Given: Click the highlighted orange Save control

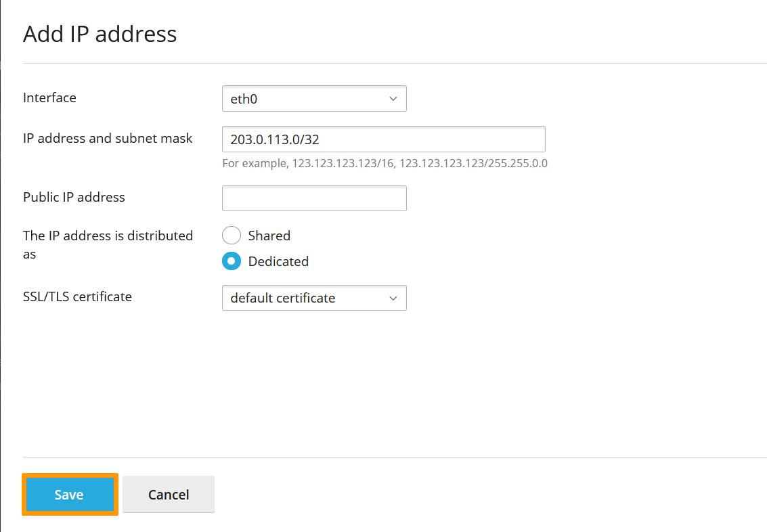Looking at the screenshot, I should pyautogui.click(x=70, y=494).
